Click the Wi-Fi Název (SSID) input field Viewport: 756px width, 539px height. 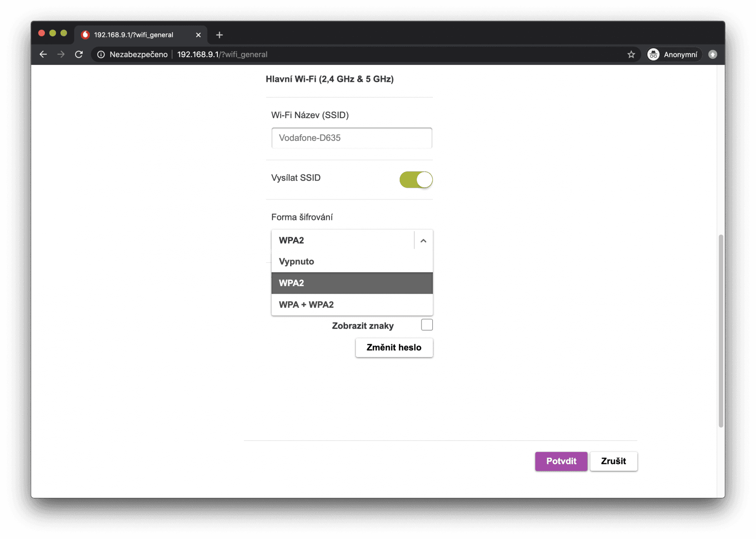click(352, 138)
